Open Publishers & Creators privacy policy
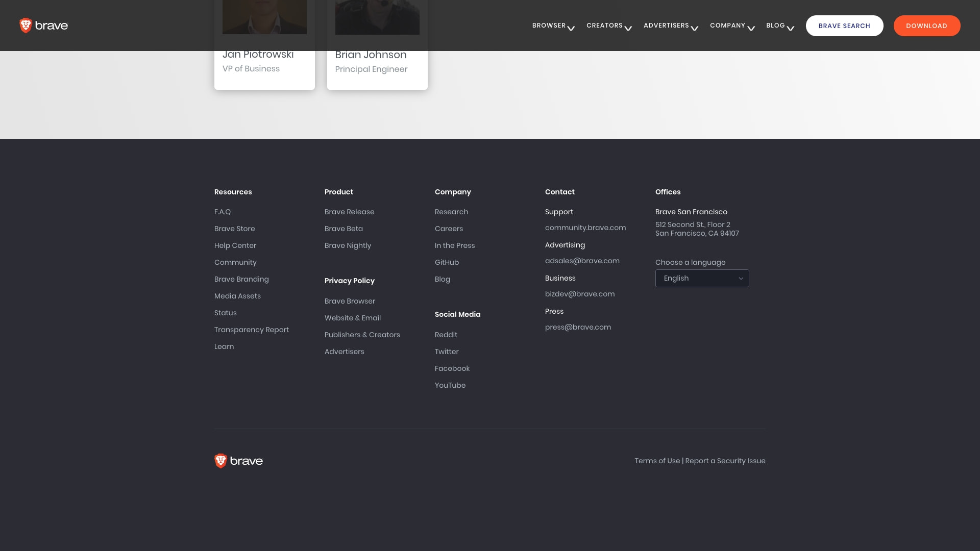 tap(362, 335)
